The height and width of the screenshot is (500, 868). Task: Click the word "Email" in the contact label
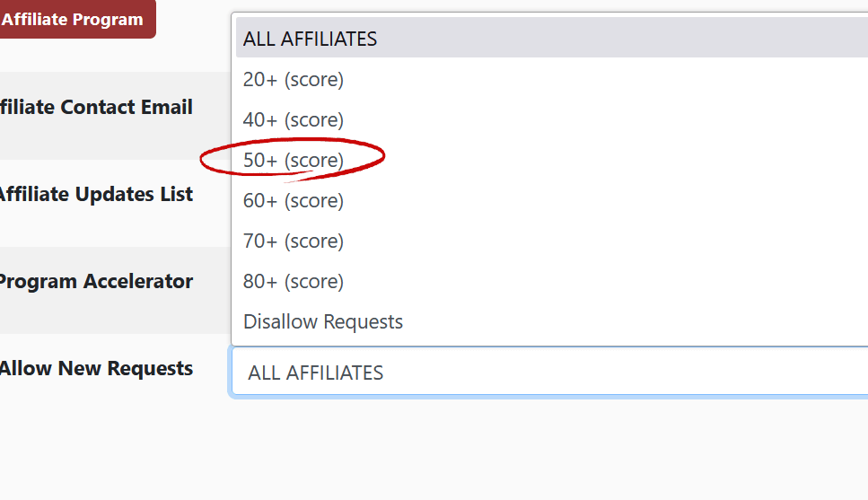click(166, 107)
